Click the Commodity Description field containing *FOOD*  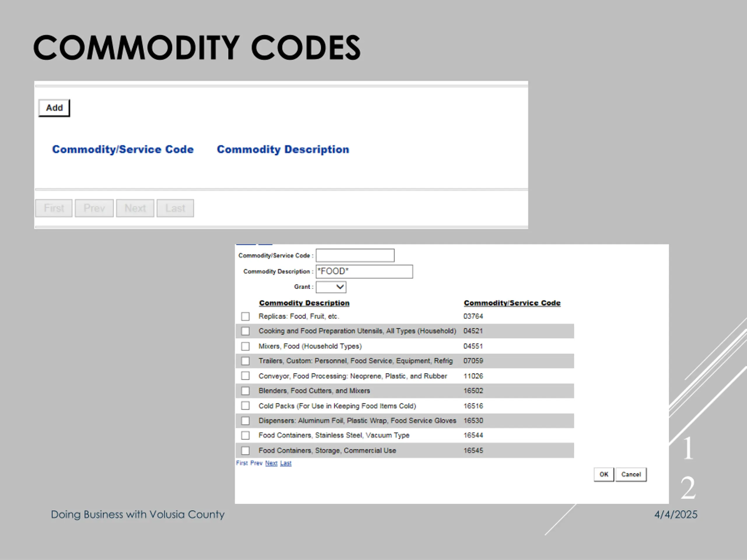click(x=364, y=271)
